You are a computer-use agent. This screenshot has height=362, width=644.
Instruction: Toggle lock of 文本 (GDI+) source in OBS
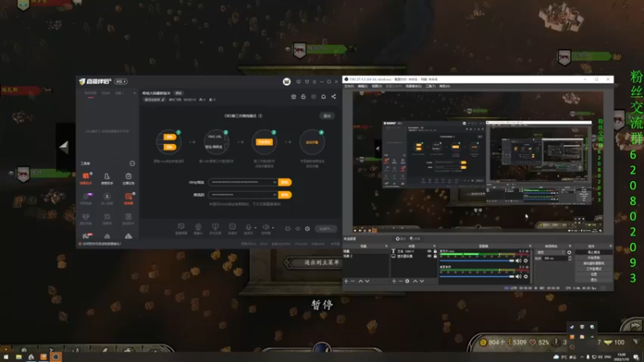tap(436, 251)
